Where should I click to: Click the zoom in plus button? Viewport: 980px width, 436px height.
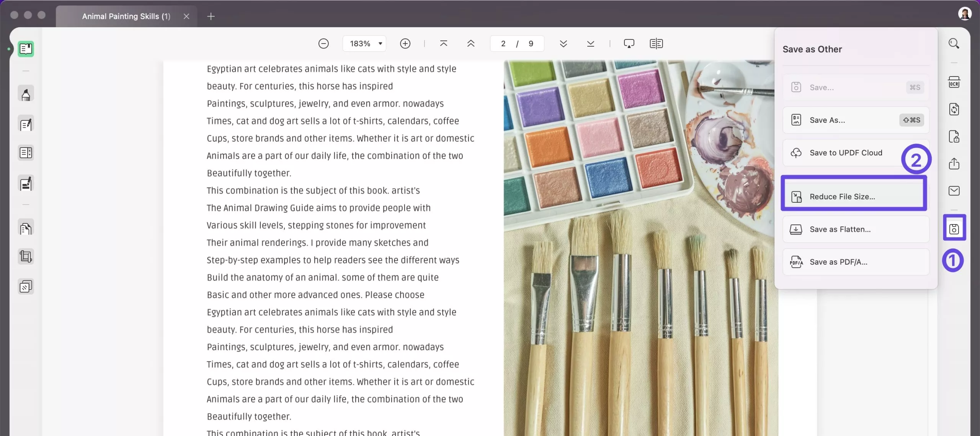(405, 44)
